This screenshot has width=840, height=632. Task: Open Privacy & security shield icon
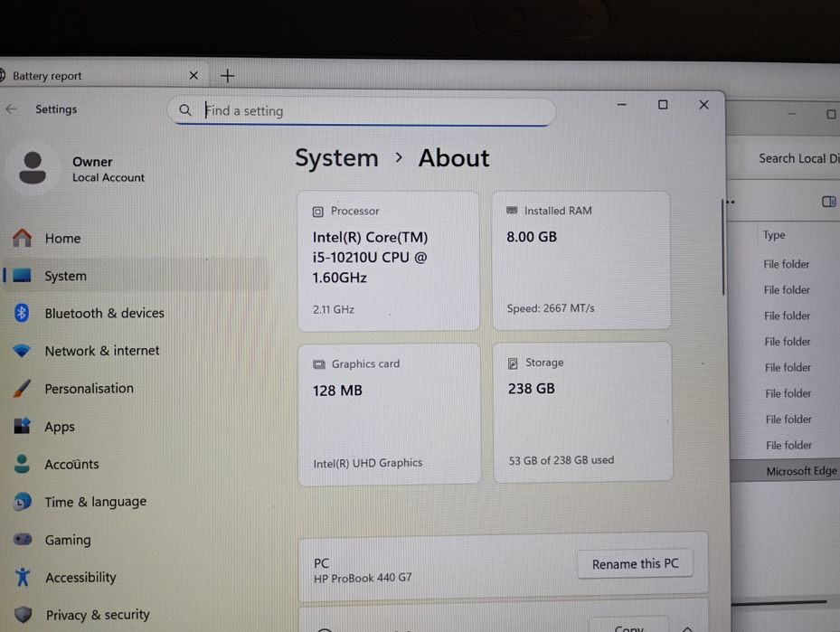coord(23,614)
